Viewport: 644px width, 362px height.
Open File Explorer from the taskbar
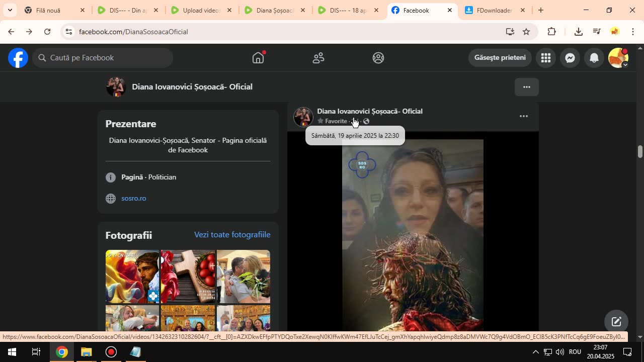[x=86, y=352]
